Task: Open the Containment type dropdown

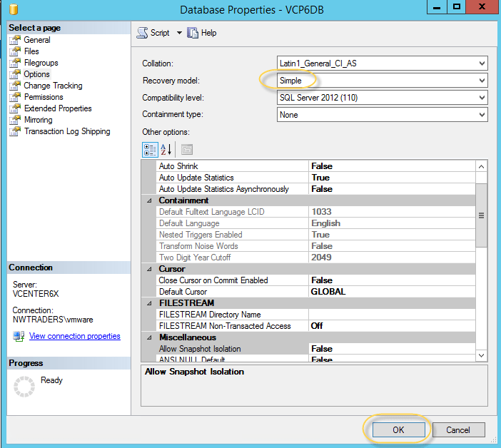Action: click(x=482, y=115)
